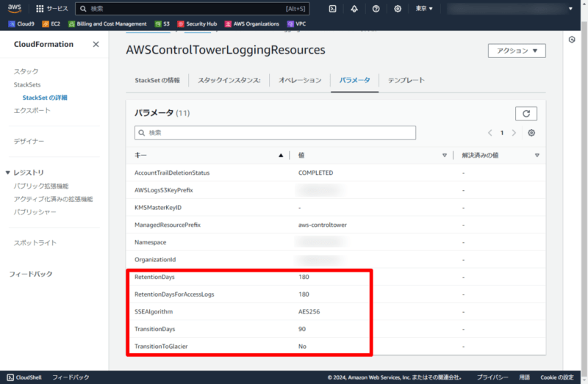Select the パラメータ tab
The height and width of the screenshot is (384, 588).
point(355,80)
